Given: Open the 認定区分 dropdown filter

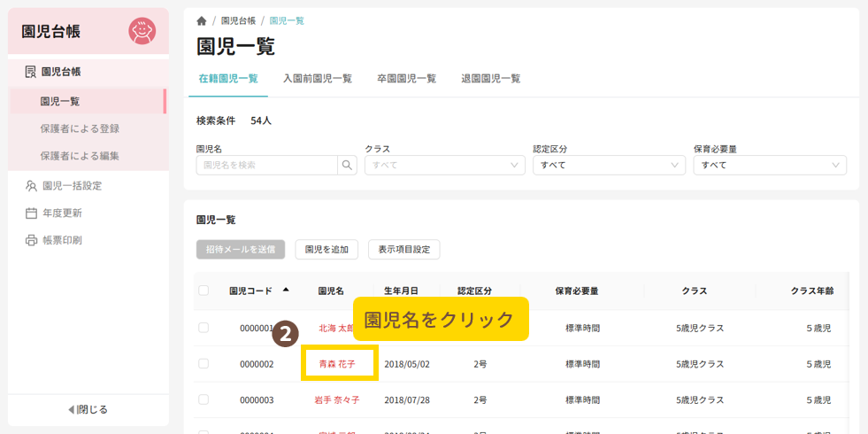Looking at the screenshot, I should tap(608, 165).
